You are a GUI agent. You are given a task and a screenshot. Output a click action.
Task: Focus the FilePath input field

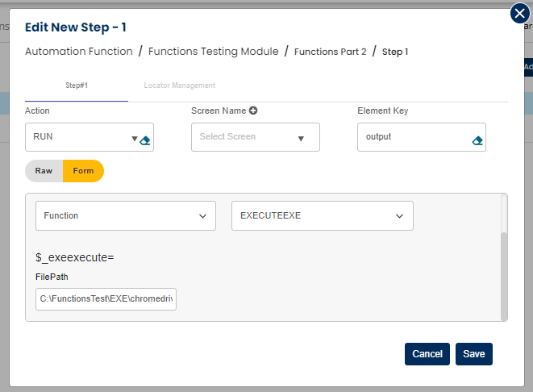(x=106, y=299)
